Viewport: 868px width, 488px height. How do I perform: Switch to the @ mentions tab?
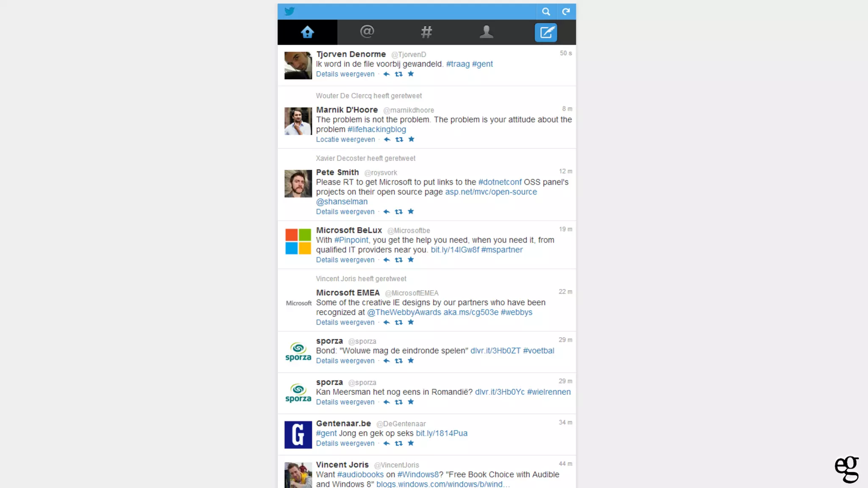367,32
